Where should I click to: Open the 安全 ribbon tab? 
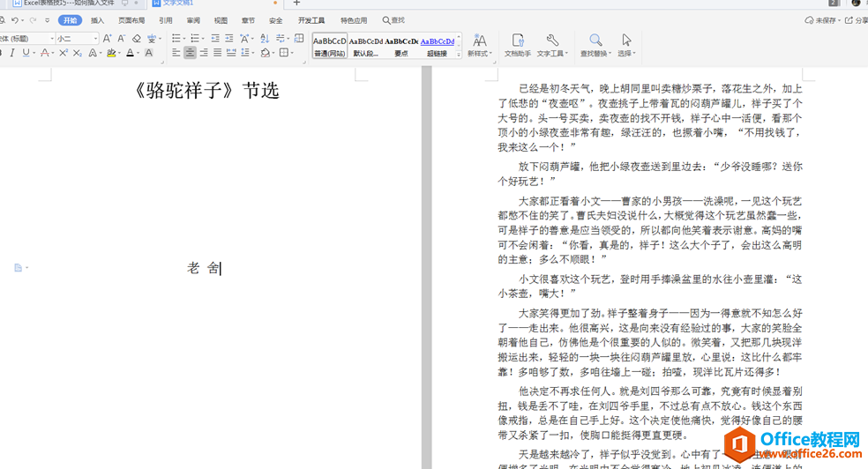276,20
